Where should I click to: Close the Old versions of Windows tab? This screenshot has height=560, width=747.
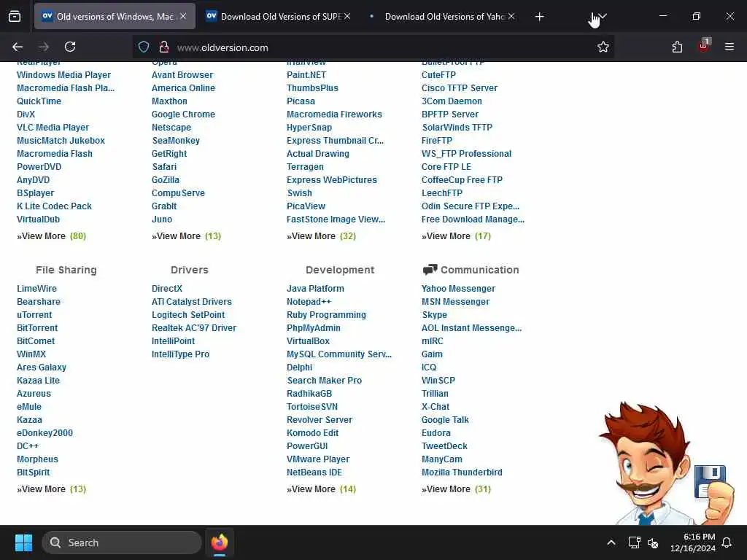point(183,16)
